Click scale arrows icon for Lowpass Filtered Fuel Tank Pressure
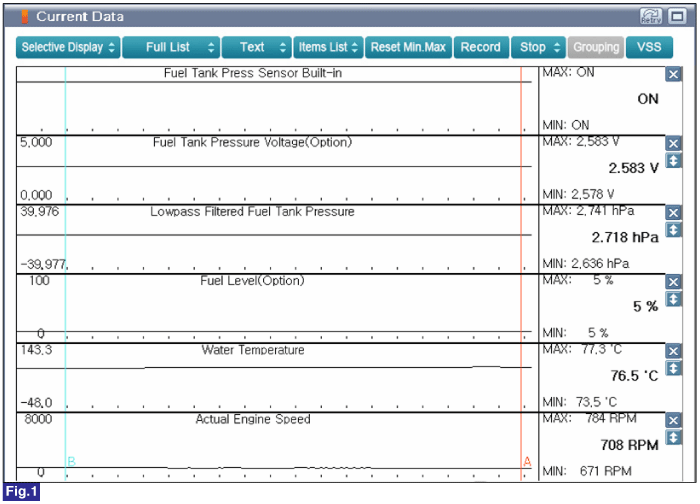 tap(673, 229)
